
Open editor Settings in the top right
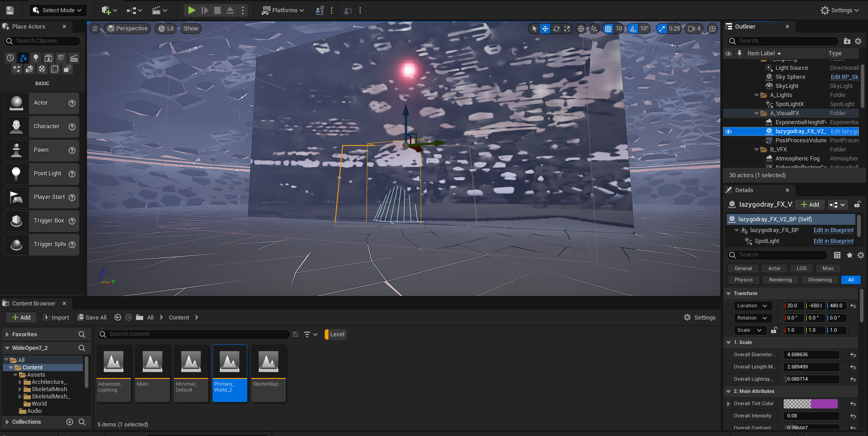(x=840, y=10)
